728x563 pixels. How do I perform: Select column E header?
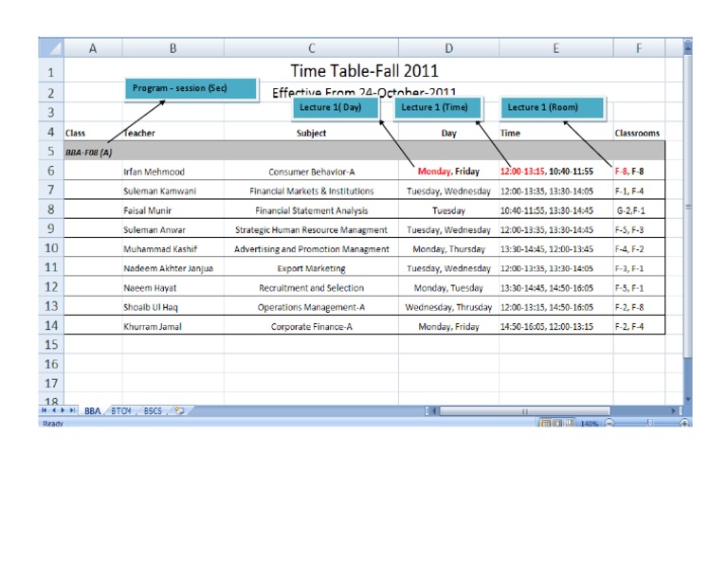click(556, 47)
